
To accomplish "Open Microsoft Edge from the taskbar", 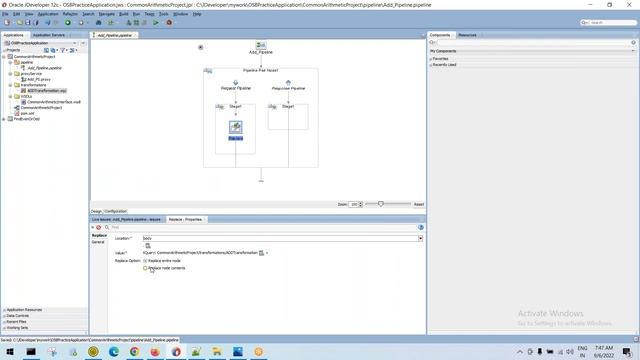I will [113, 351].
